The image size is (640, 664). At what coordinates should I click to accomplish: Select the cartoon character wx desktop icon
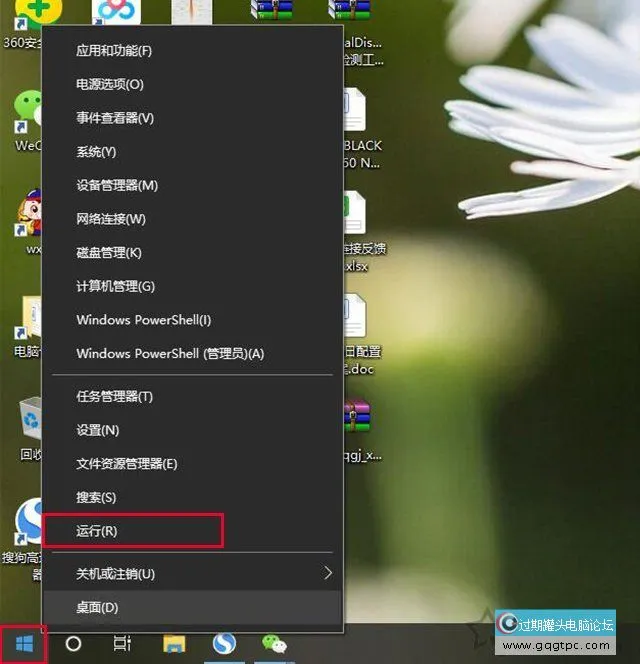tap(29, 221)
